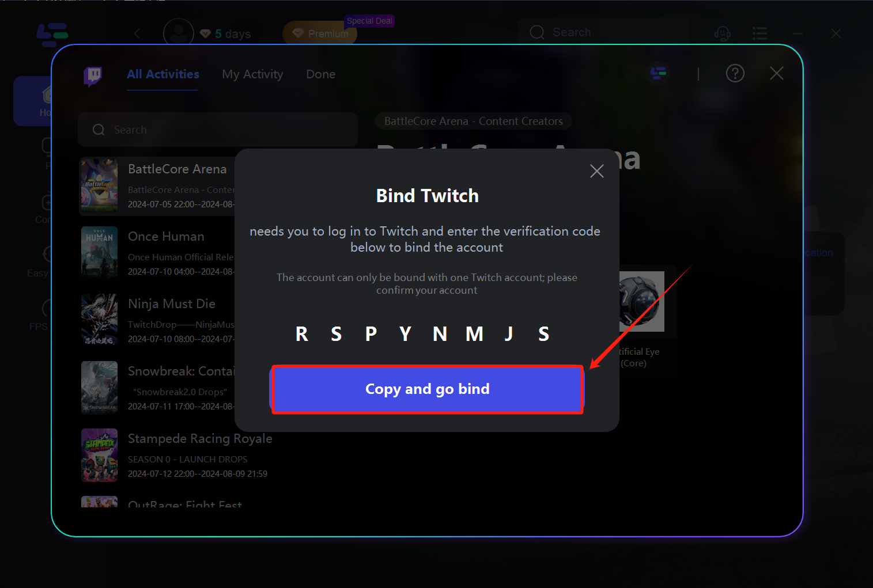This screenshot has height=588, width=873.
Task: Switch to the Done tab
Action: click(320, 74)
